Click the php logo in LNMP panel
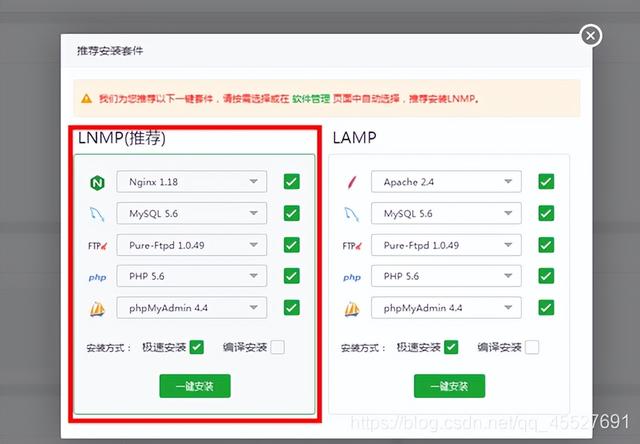Viewport: 640px width, 444px height. [x=98, y=278]
